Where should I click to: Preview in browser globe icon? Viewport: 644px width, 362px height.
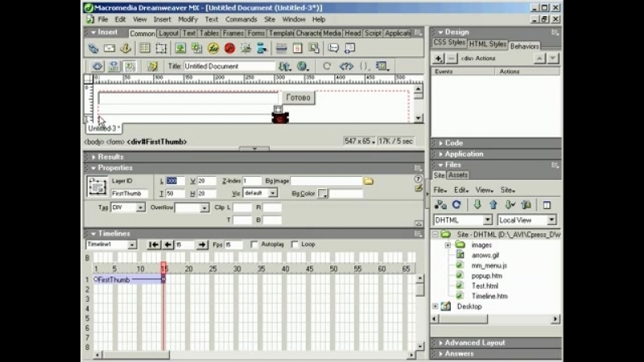tap(303, 66)
